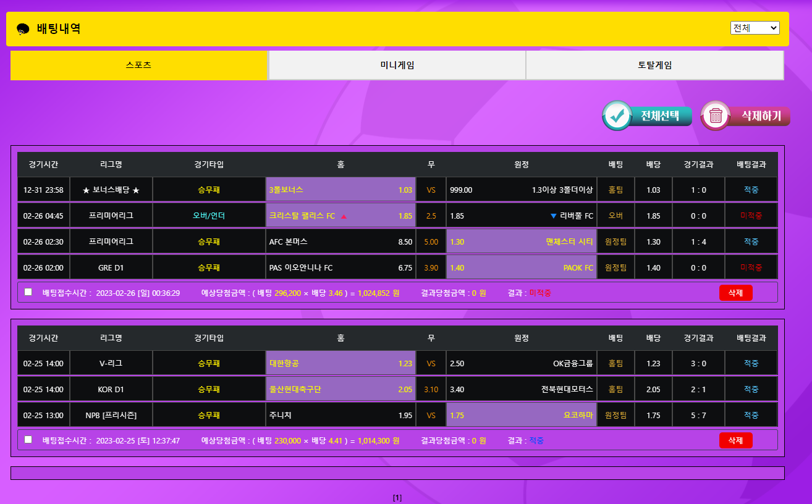
Task: Select the 3폴보너스 home odds cell
Action: (340, 190)
